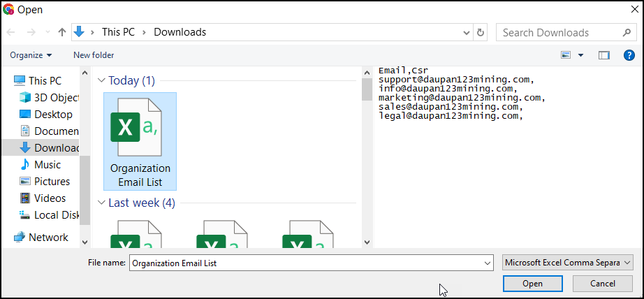
Task: Click the Cancel button
Action: [602, 284]
